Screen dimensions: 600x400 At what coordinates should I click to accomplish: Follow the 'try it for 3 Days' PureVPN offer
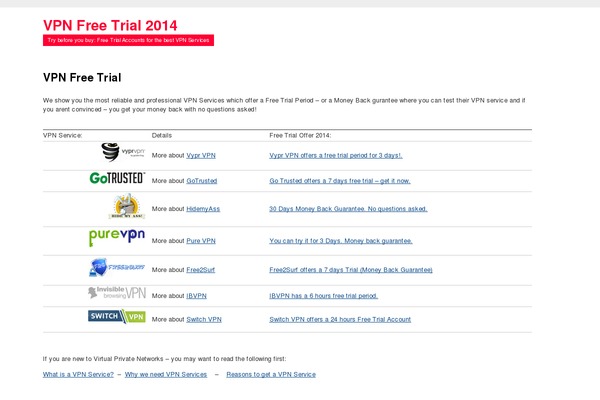[x=341, y=241]
